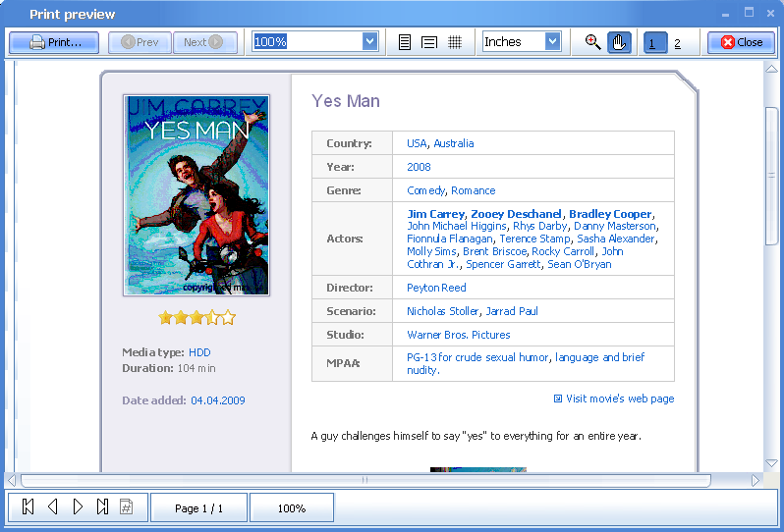Image resolution: width=784 pixels, height=532 pixels.
Task: Click the vertical scrollbar thumb
Action: 771,176
